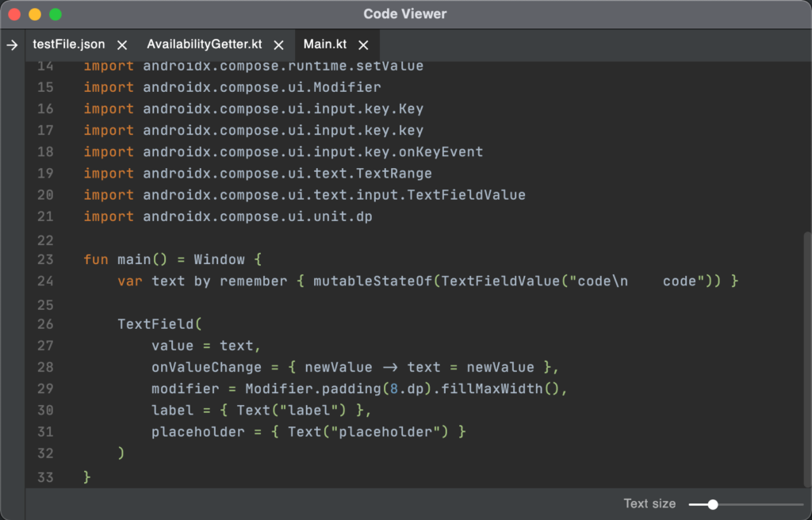
Task: Open the AvailabilityGetter.kt tab
Action: click(x=204, y=45)
